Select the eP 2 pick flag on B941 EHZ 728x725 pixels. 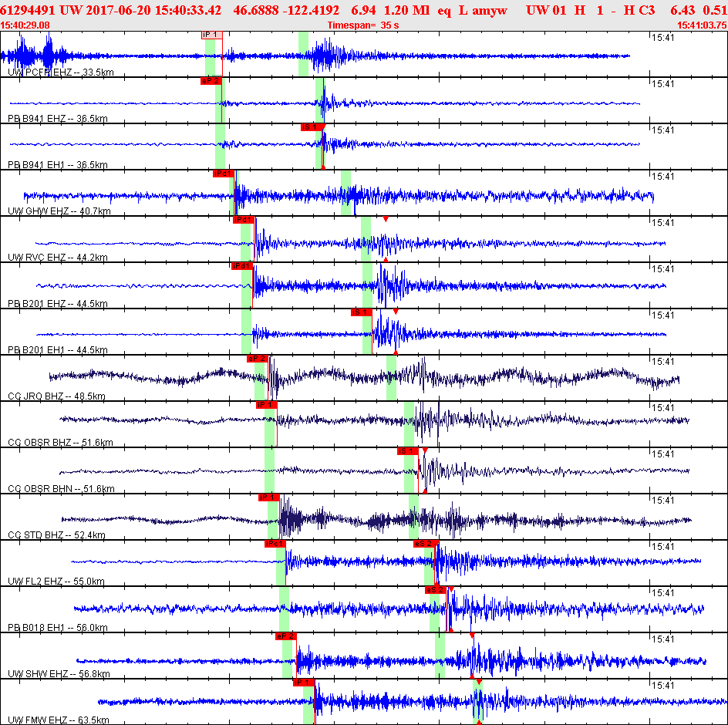211,81
